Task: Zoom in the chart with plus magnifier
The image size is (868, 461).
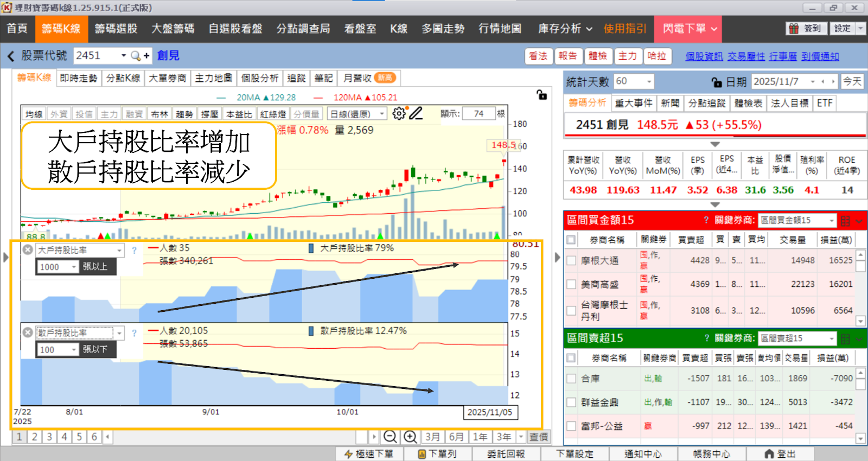Action: coord(410,437)
